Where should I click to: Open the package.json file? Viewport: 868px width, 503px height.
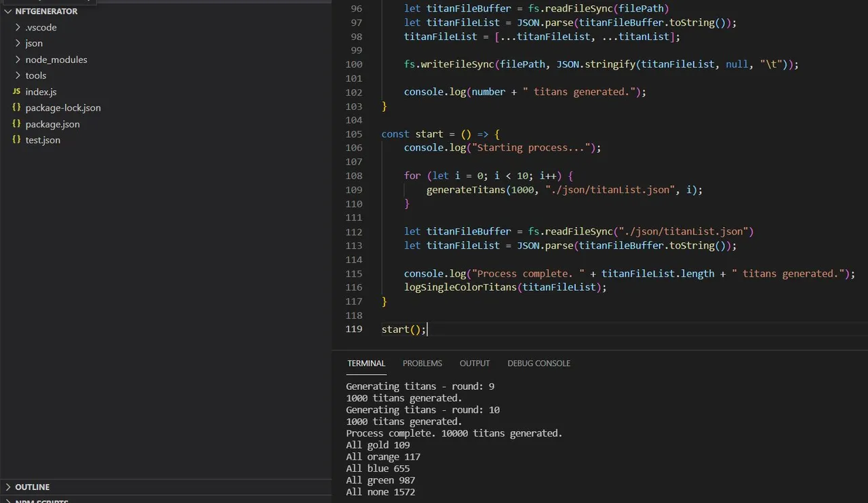pos(52,124)
